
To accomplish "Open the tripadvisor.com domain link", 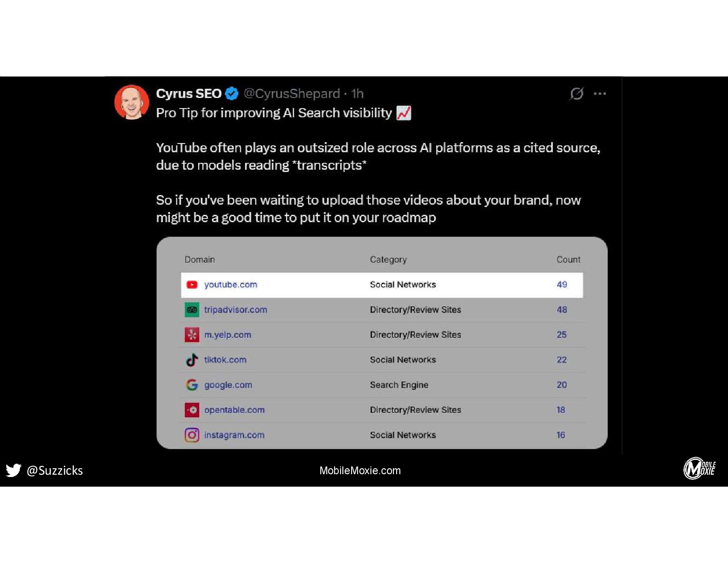I will (x=236, y=310).
